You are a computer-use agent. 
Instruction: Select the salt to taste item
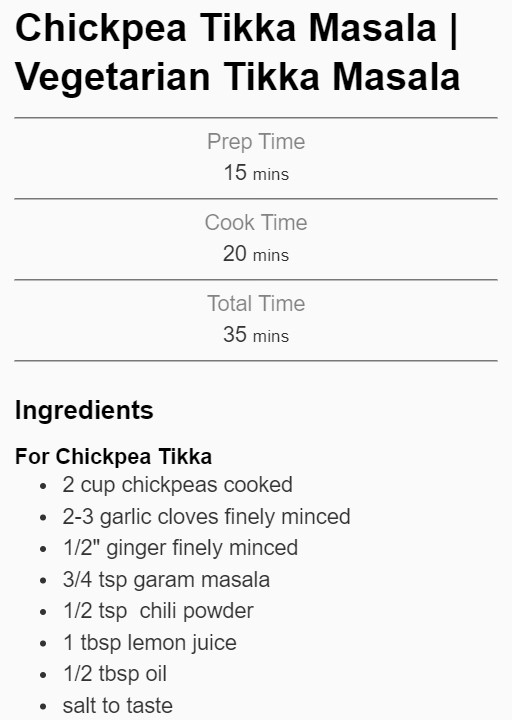(118, 706)
